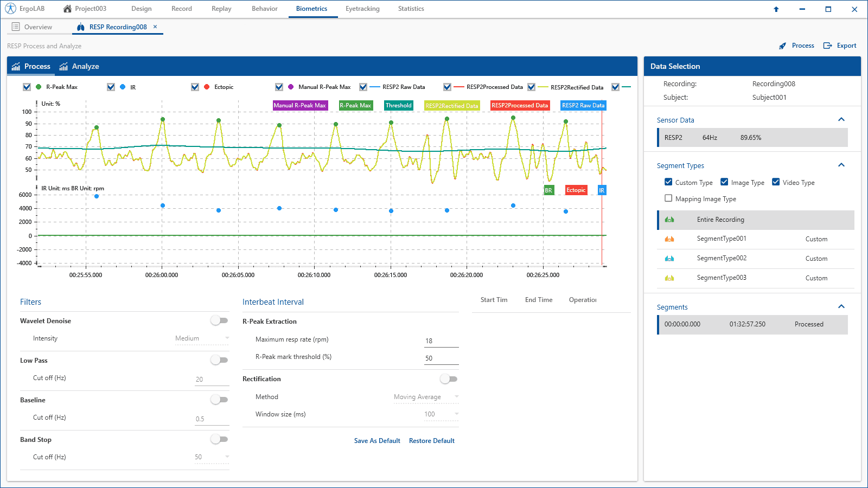Uncheck the Ectopic legend checkbox
This screenshot has height=488, width=868.
pyautogui.click(x=195, y=87)
